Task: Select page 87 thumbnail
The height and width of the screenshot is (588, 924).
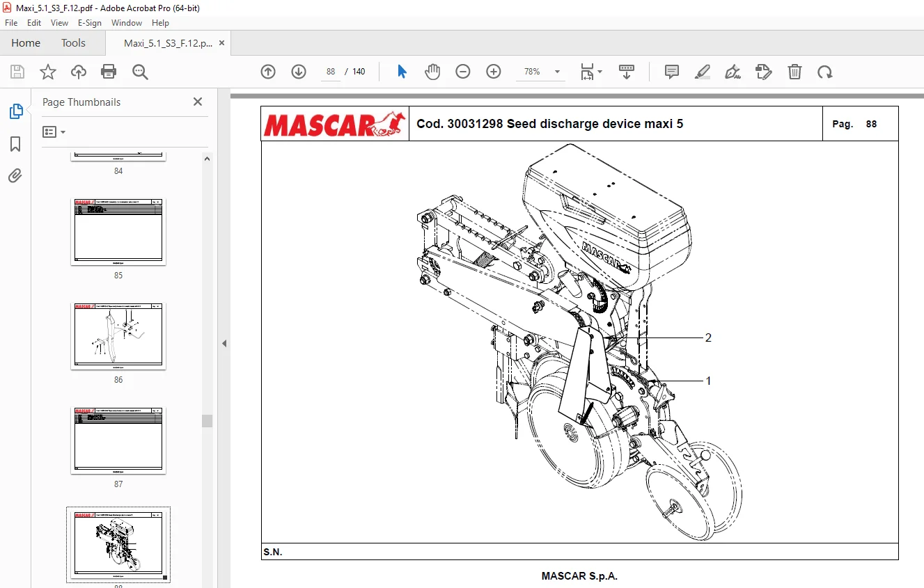Action: (118, 440)
